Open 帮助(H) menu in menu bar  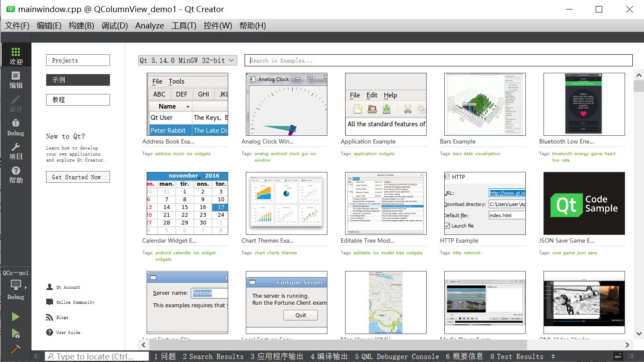point(253,25)
